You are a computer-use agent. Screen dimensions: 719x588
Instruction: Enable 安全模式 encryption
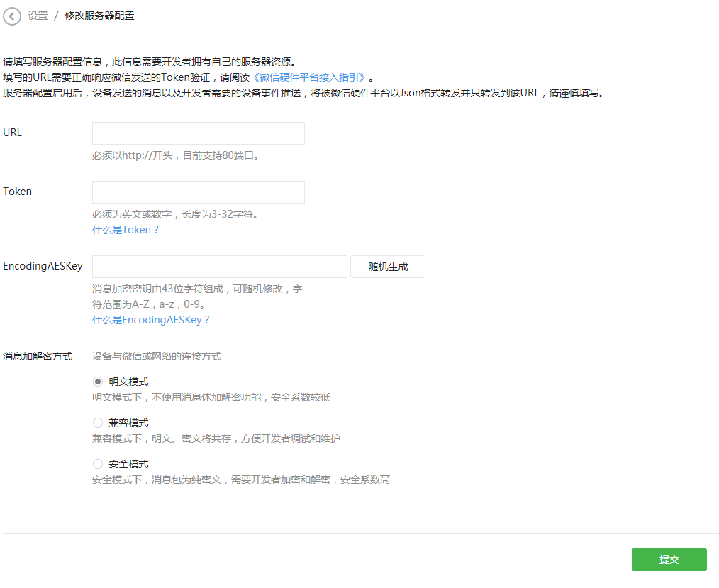(x=97, y=464)
